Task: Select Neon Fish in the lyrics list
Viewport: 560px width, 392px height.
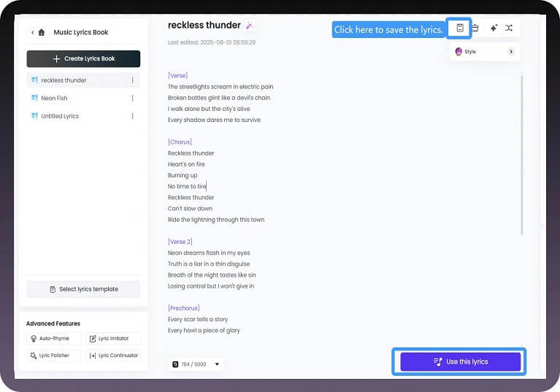Action: pos(54,98)
